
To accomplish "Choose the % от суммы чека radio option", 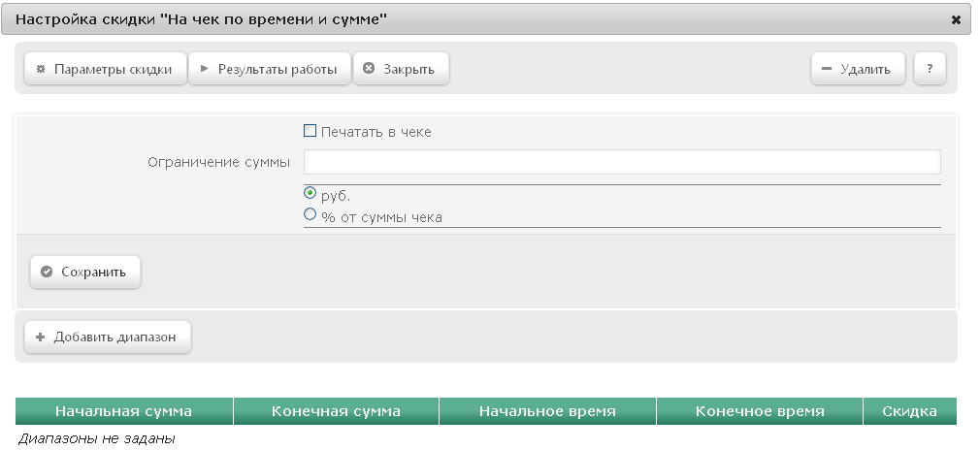I will (x=310, y=214).
